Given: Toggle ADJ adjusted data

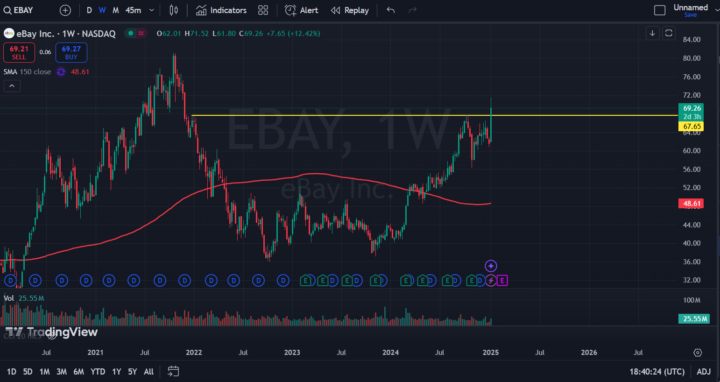Looking at the screenshot, I should point(703,371).
